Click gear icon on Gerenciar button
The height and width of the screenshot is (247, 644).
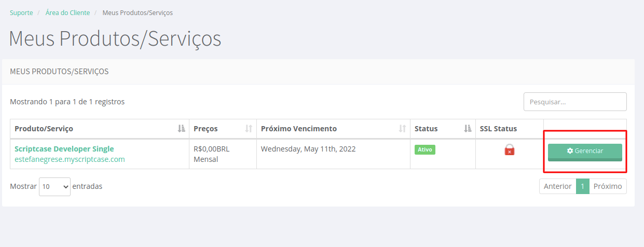tap(570, 151)
